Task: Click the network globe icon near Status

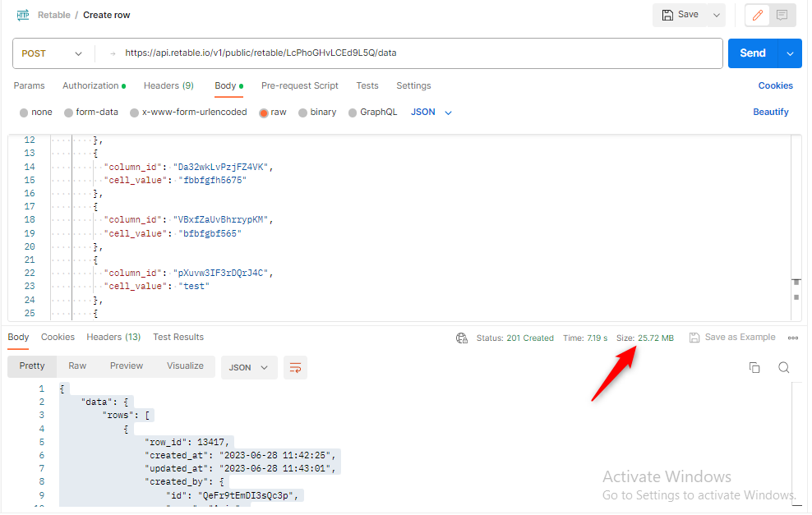Action: pyautogui.click(x=462, y=338)
